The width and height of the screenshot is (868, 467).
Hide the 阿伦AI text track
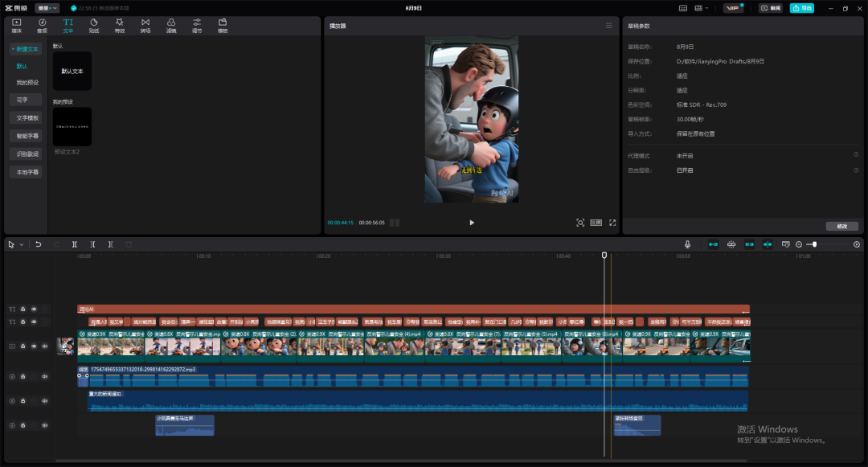pyautogui.click(x=34, y=309)
